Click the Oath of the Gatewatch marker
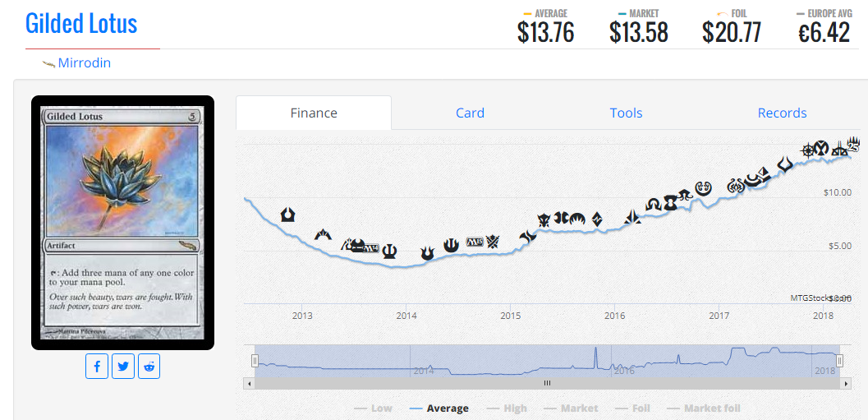Image resolution: width=868 pixels, height=420 pixels. pos(632,217)
